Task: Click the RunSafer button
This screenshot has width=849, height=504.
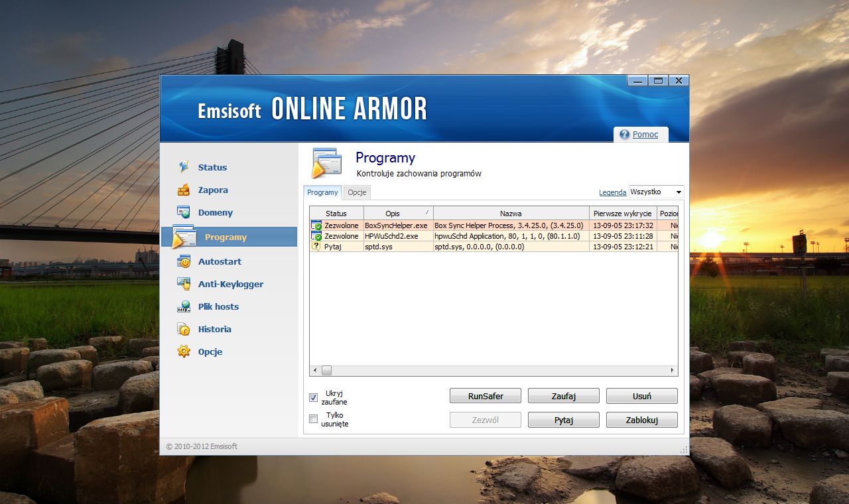Action: click(x=486, y=396)
